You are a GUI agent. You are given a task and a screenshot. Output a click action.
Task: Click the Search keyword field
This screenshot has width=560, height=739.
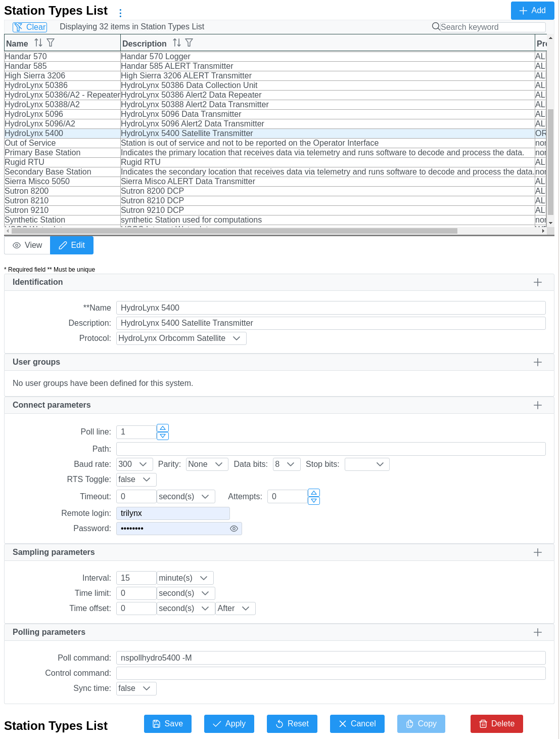tap(492, 27)
